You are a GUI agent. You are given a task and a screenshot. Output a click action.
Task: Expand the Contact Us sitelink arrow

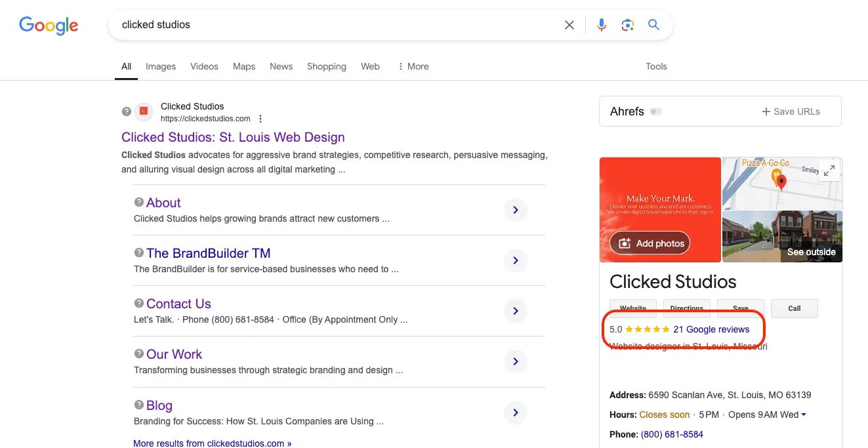point(516,311)
